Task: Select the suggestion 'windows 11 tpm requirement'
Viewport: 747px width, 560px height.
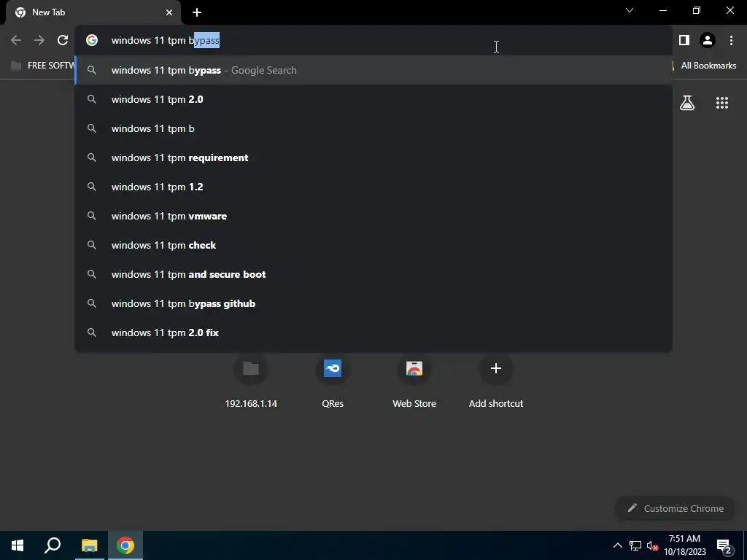Action: click(x=373, y=157)
